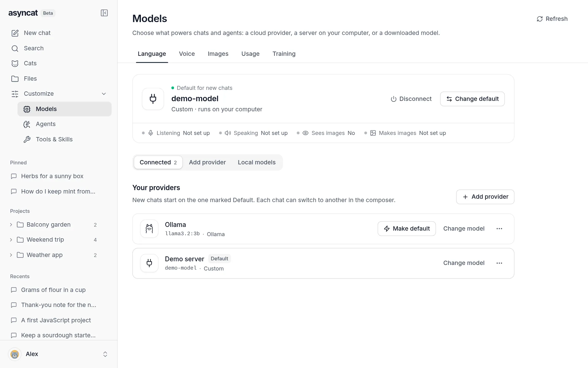Open more options for Ollama provider
Image resolution: width=588 pixels, height=368 pixels.
(x=499, y=228)
